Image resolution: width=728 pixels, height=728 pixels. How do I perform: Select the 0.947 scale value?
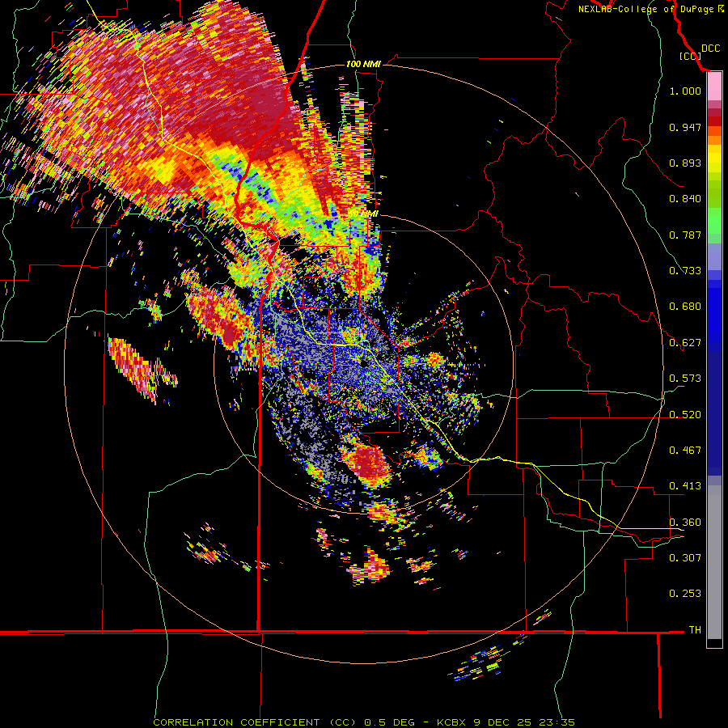685,127
